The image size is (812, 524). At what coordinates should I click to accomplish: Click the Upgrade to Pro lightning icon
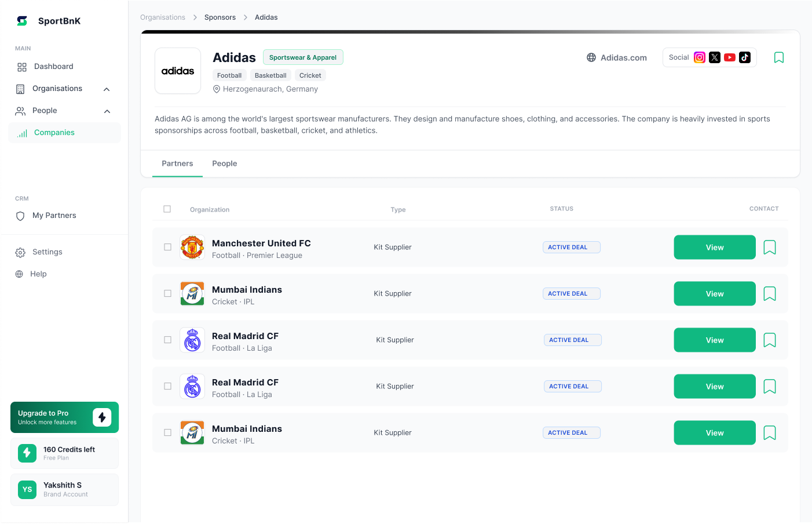(102, 417)
